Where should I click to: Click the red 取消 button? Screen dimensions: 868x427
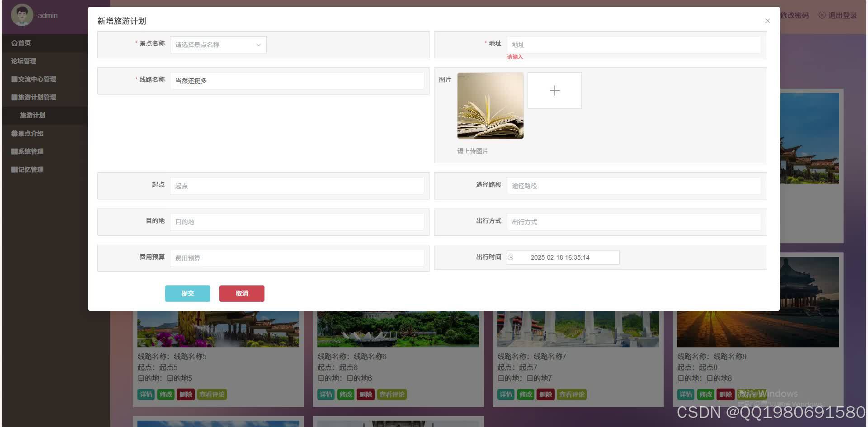[x=242, y=294]
